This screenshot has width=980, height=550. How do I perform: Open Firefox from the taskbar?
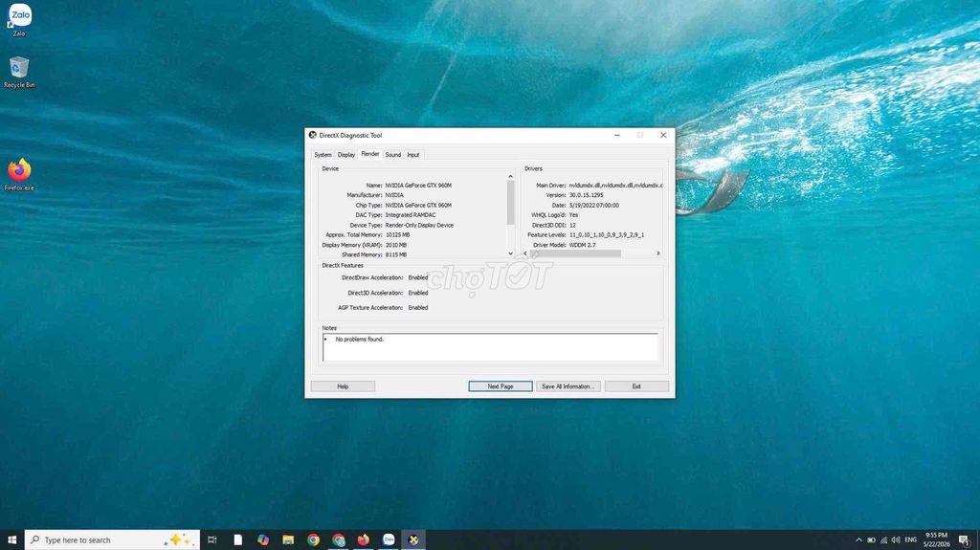363,540
